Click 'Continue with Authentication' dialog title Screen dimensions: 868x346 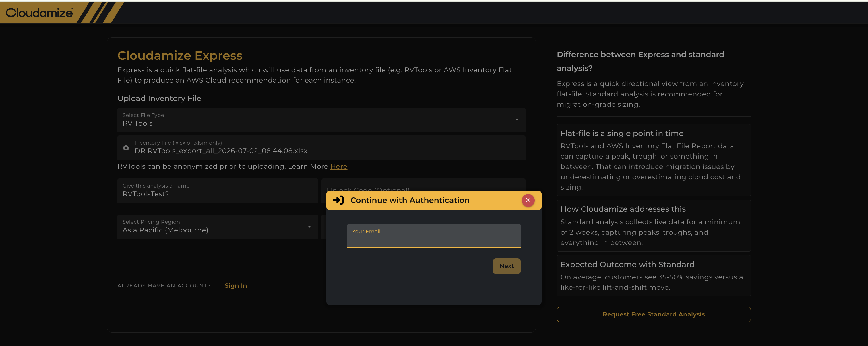[410, 200]
